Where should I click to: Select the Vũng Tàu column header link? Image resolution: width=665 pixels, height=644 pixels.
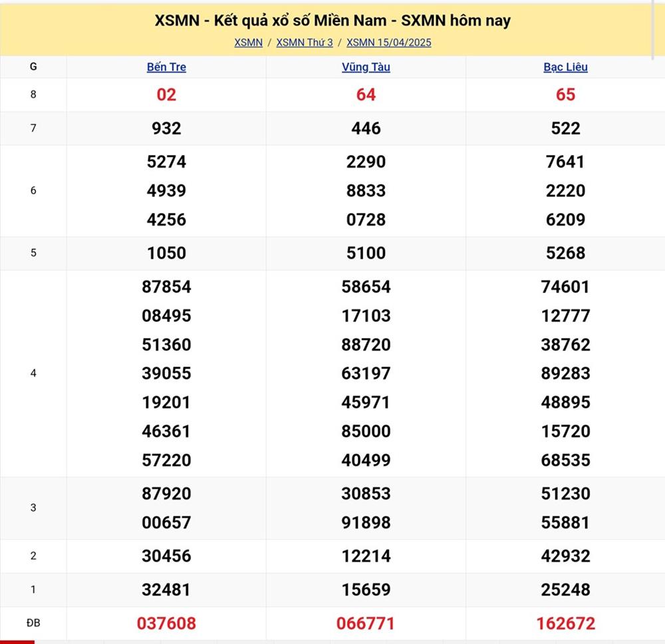366,67
